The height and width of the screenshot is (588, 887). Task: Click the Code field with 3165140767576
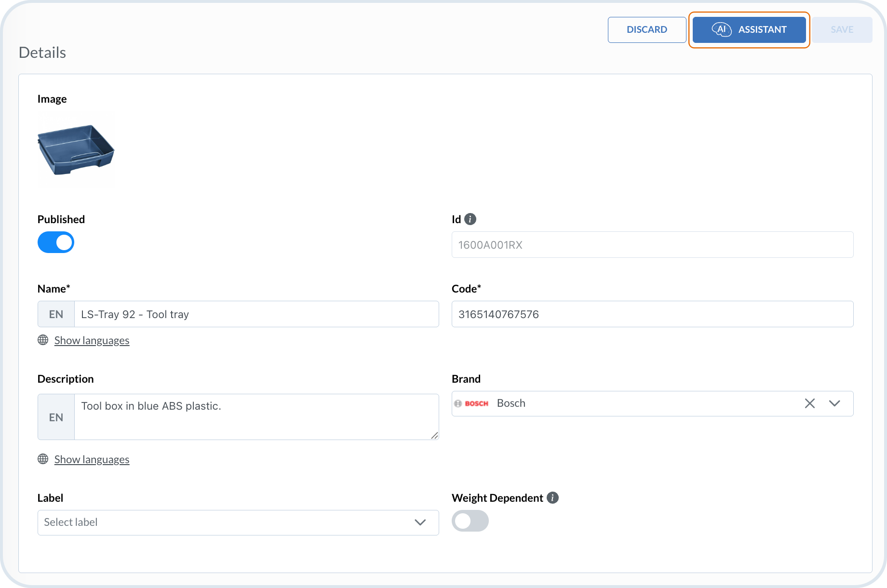click(x=652, y=314)
